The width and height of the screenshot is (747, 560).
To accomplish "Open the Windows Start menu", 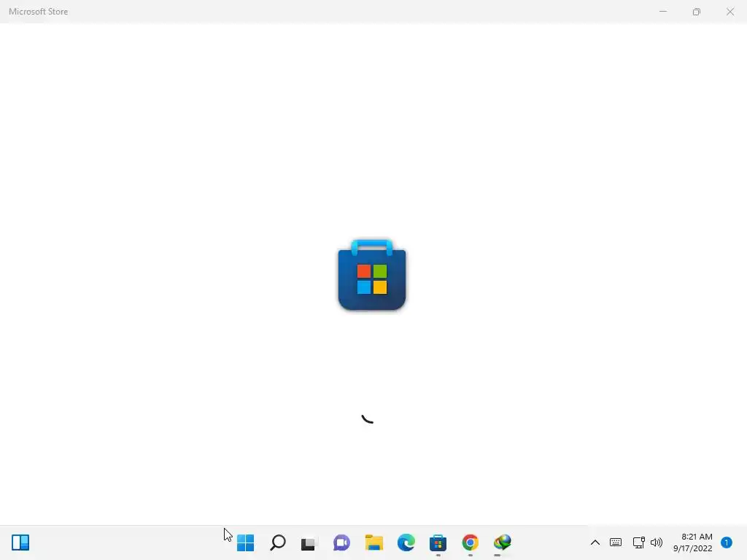I will pos(245,542).
